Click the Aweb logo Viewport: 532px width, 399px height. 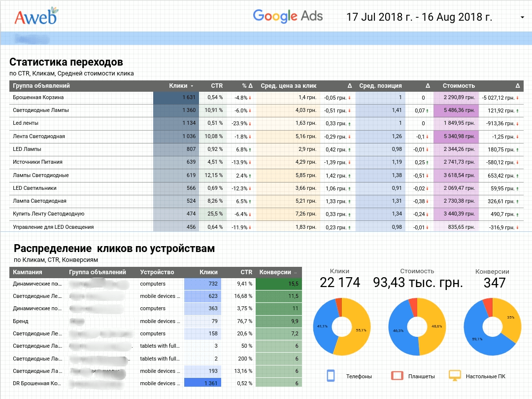coord(35,16)
